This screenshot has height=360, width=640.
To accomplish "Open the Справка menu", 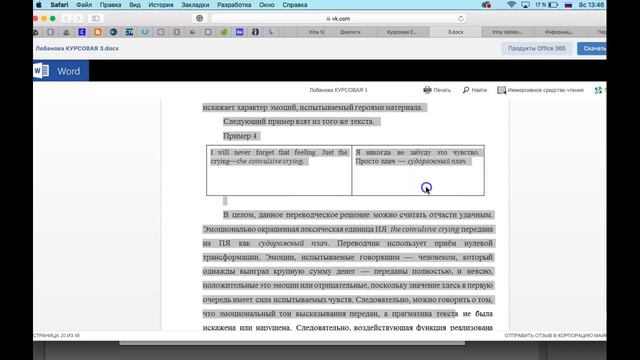I will [x=295, y=5].
